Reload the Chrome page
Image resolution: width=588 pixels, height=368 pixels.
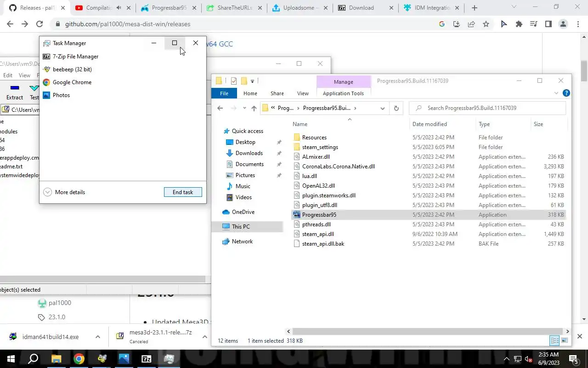point(39,24)
